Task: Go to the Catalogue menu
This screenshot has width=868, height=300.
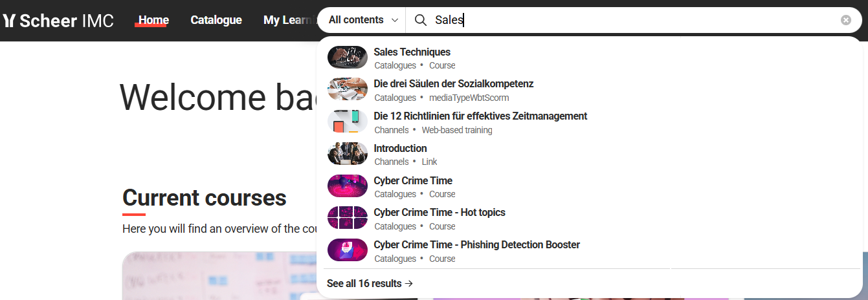Action: (216, 20)
